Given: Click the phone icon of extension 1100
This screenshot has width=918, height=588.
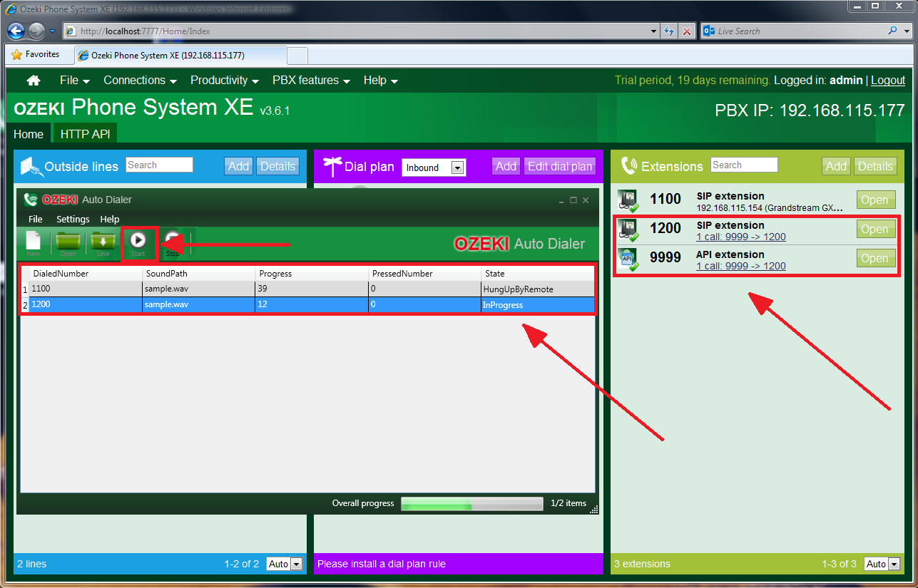Looking at the screenshot, I should 628,200.
